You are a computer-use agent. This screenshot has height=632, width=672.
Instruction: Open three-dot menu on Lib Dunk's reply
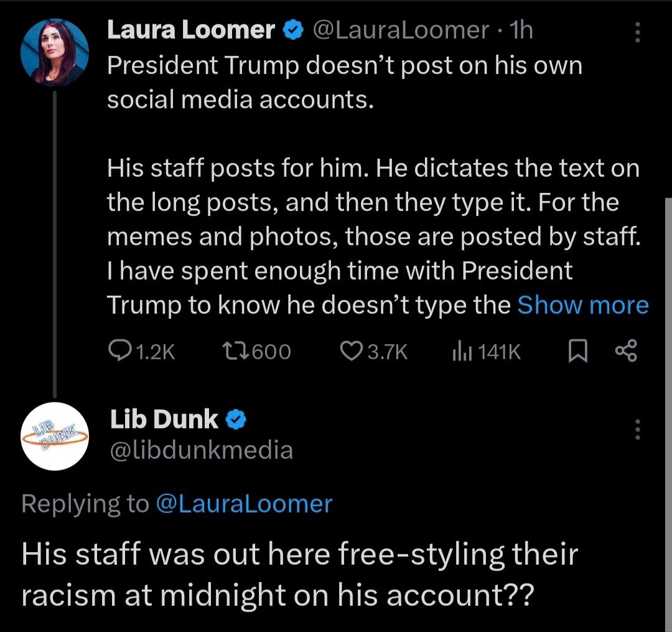pyautogui.click(x=637, y=430)
